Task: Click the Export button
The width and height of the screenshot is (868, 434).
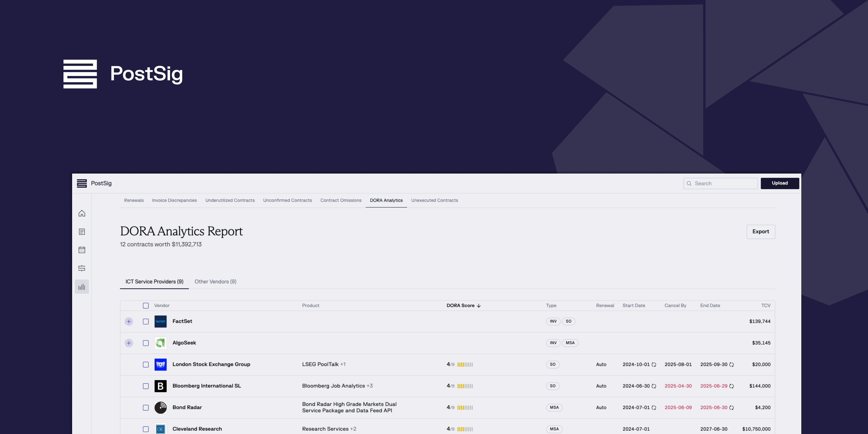Action: click(x=761, y=232)
